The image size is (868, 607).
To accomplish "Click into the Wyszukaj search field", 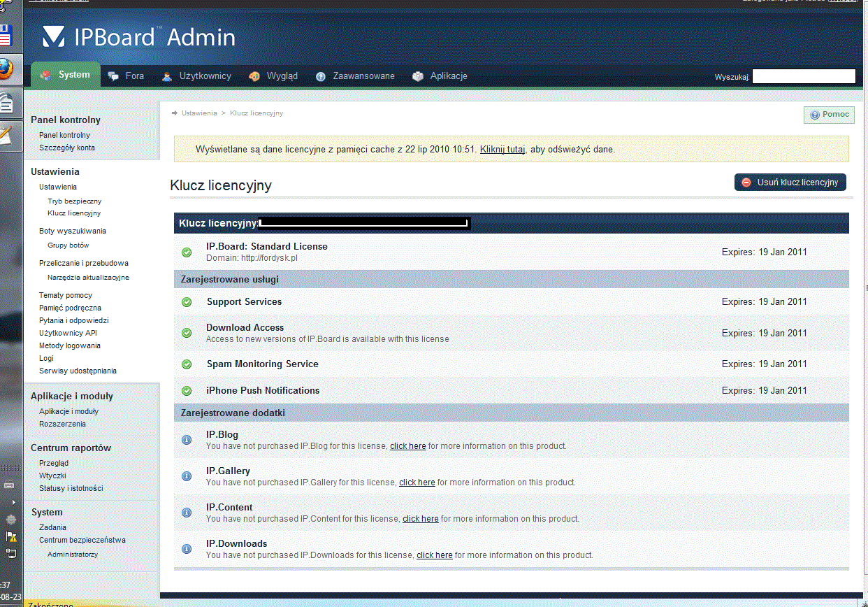I will (804, 76).
